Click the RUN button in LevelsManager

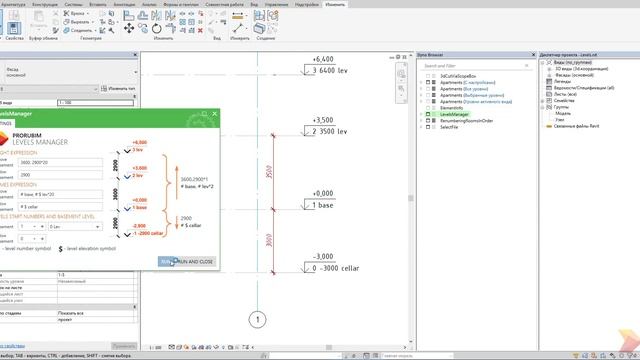(166, 262)
